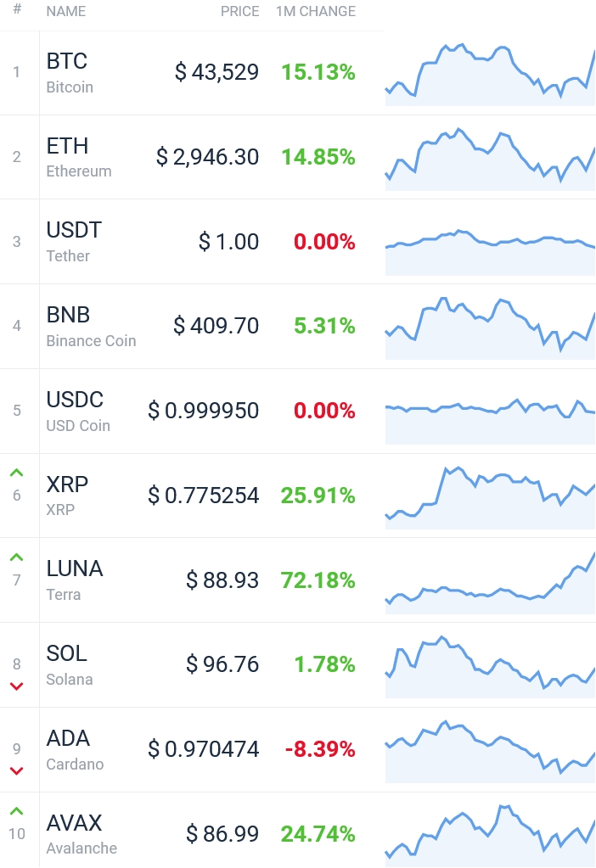Open the BTC Bitcoin coin page

(x=70, y=72)
